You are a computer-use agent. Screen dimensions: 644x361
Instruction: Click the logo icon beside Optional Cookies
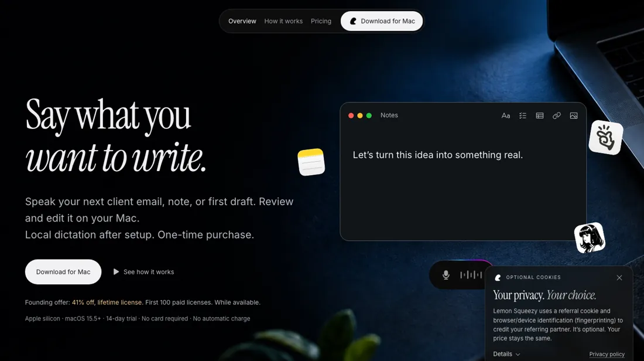[498, 278]
